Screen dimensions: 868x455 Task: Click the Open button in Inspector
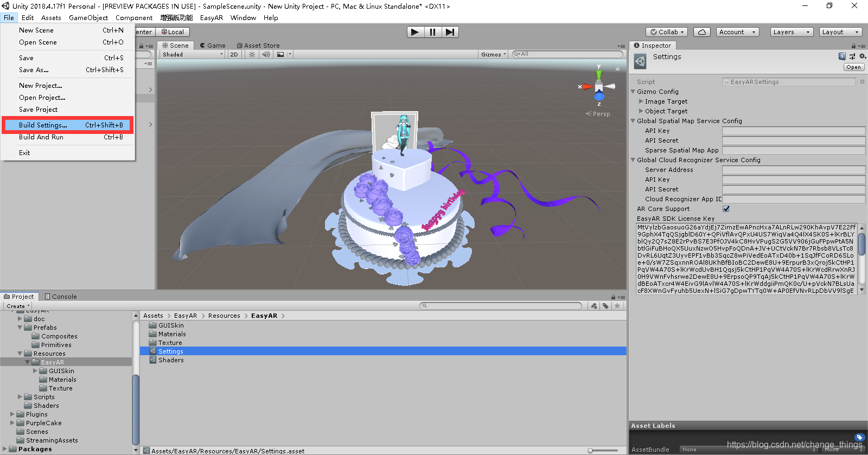[x=853, y=67]
